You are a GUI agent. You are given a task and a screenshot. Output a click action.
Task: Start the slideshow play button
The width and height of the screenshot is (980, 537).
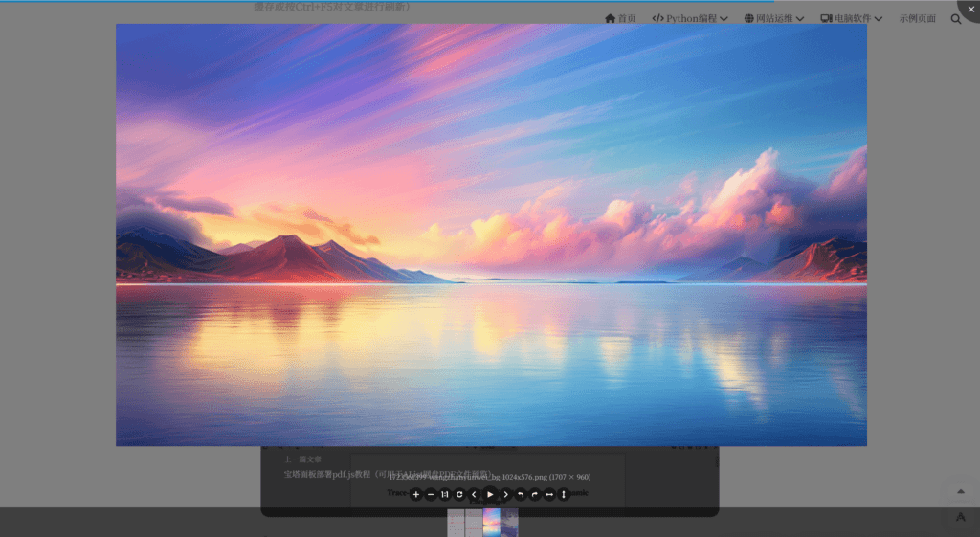[490, 494]
